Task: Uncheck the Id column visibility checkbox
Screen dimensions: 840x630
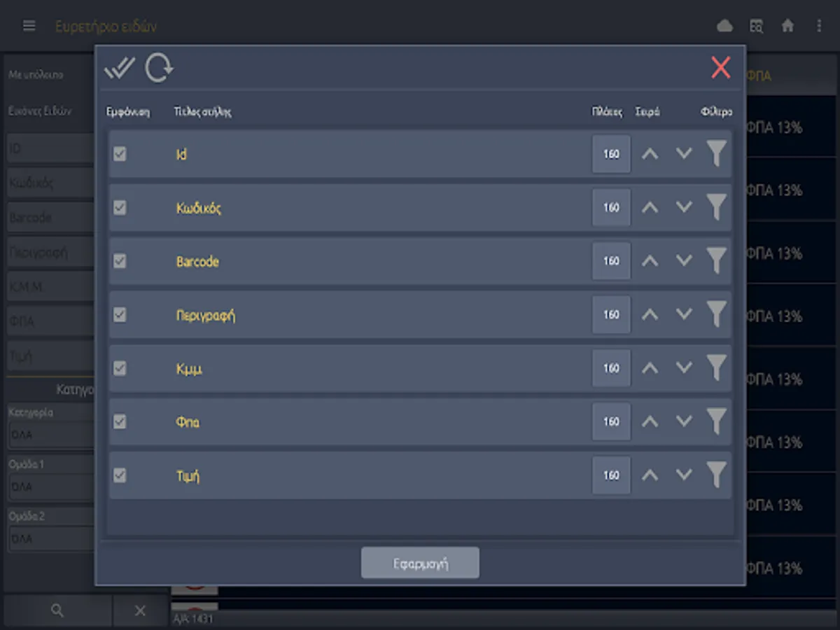Action: point(120,154)
